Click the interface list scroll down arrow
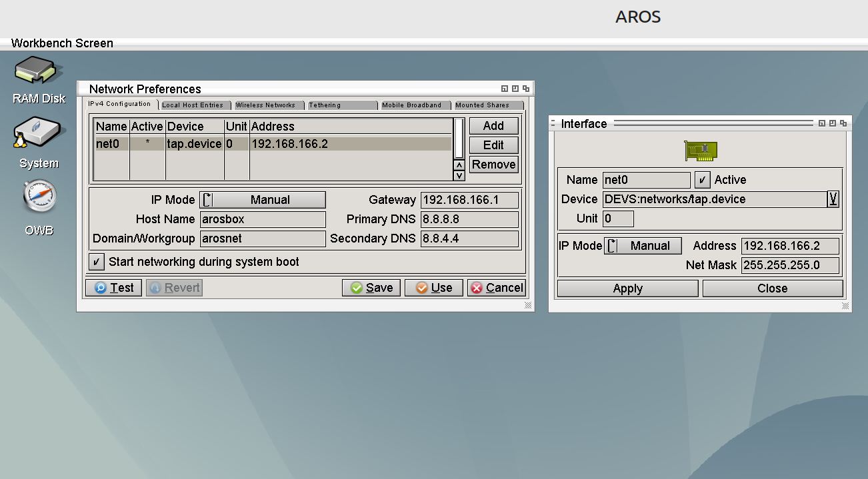 (x=459, y=175)
